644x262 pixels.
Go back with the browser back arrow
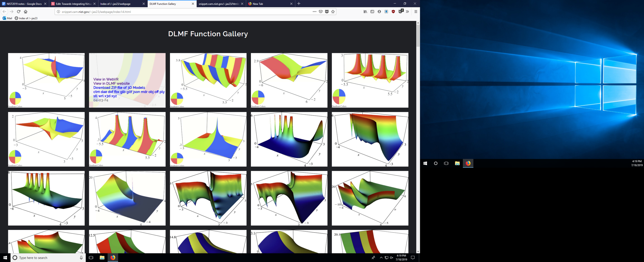(x=4, y=12)
